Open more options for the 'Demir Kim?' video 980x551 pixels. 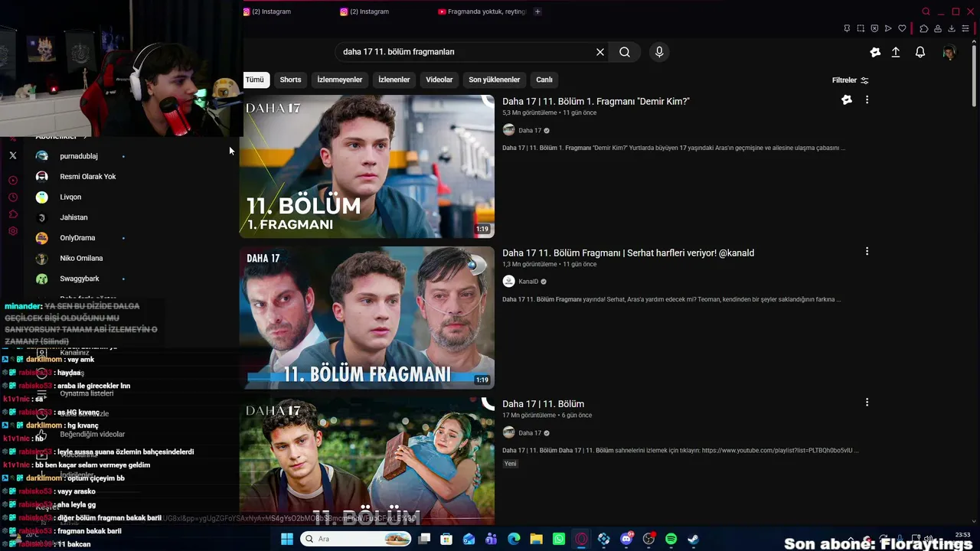point(867,100)
